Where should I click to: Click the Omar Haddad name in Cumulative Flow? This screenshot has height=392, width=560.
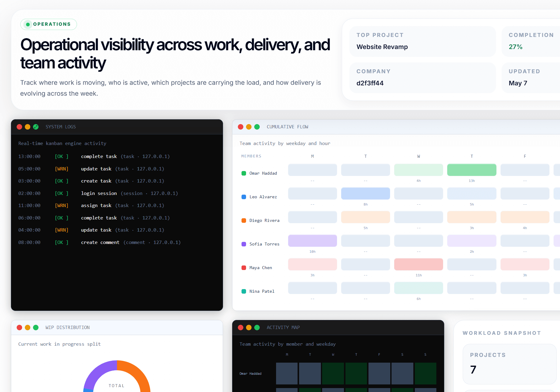click(263, 173)
